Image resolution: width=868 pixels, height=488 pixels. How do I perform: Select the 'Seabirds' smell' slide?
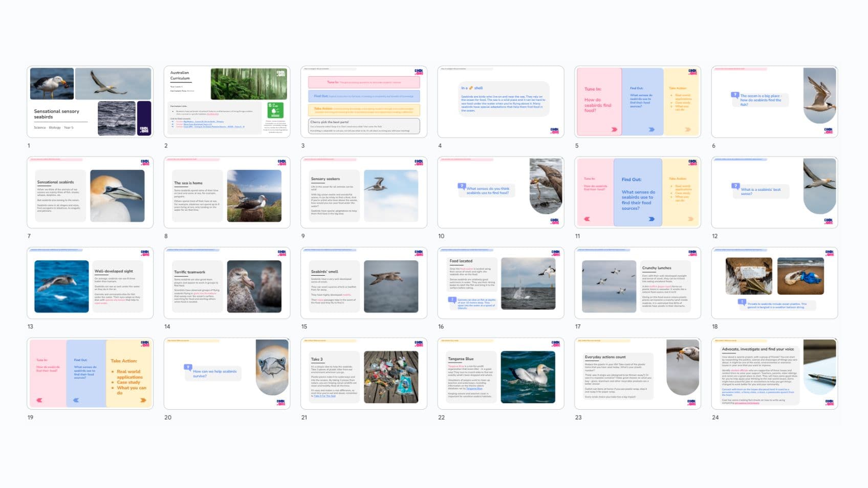click(364, 283)
